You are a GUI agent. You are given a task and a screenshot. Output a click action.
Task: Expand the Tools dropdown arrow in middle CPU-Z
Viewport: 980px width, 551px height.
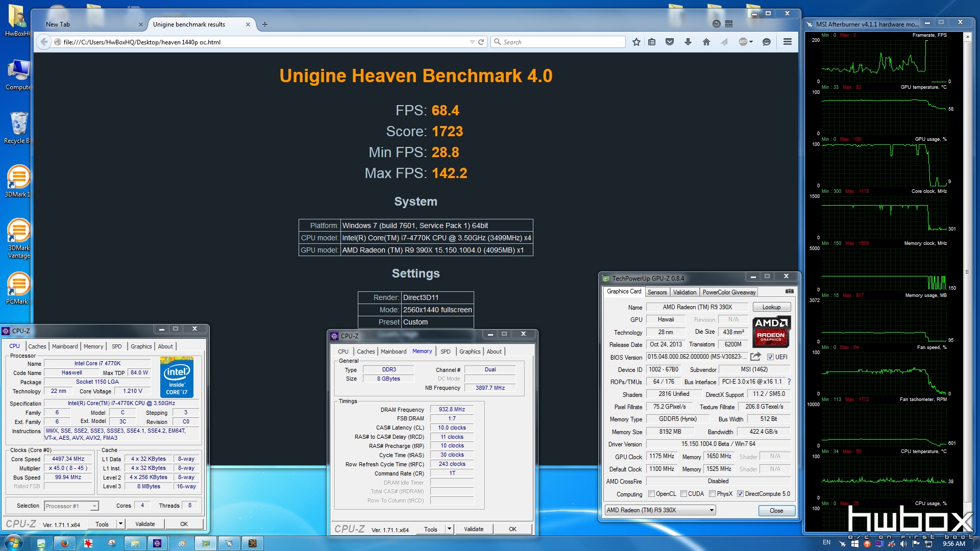pos(449,529)
